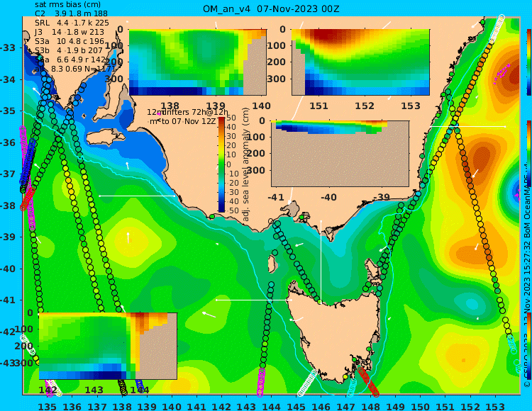
Task: Click the 139 tick under the top-left inset
Action: click(x=216, y=106)
